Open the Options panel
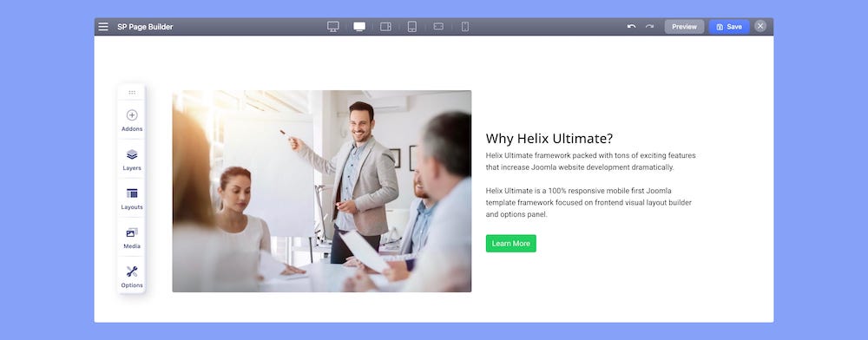Viewport: 868px width, 340px height. 132,277
